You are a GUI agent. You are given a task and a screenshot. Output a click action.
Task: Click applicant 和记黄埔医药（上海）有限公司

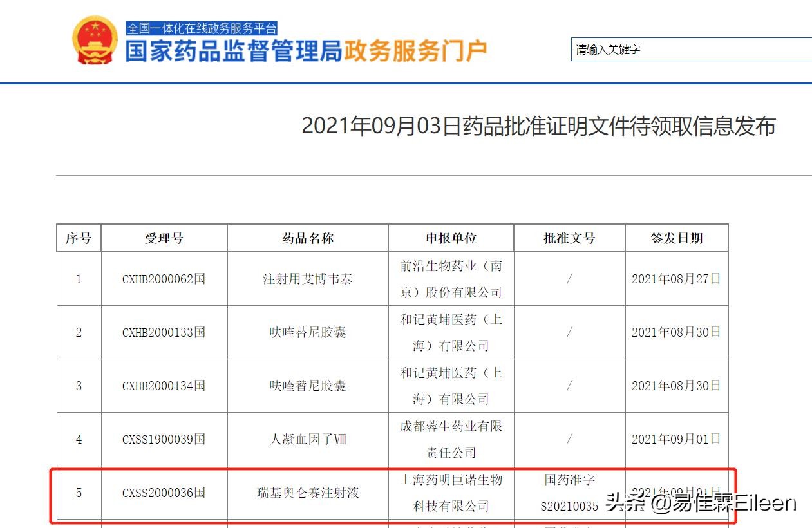point(449,332)
